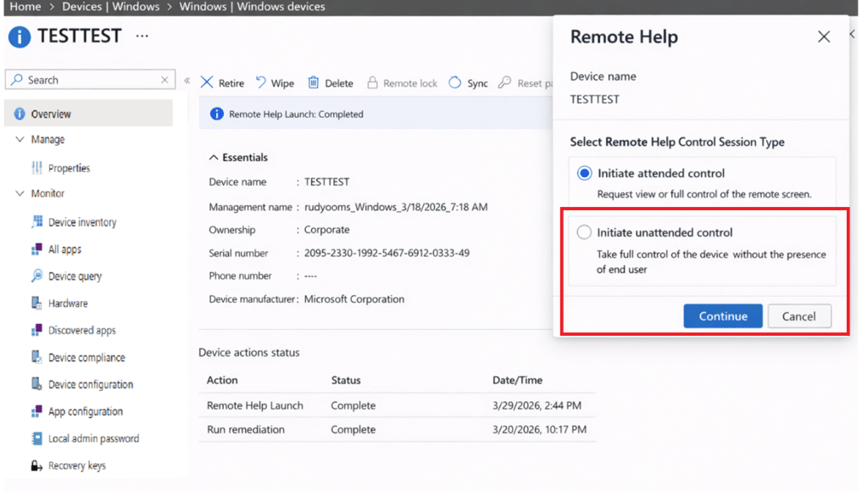
Task: Select Initiate attended control option
Action: tap(584, 173)
